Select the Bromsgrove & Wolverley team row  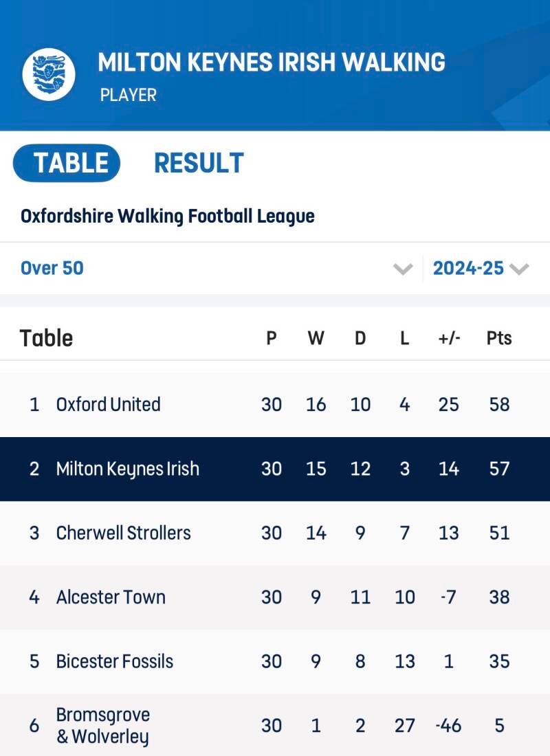click(x=103, y=725)
